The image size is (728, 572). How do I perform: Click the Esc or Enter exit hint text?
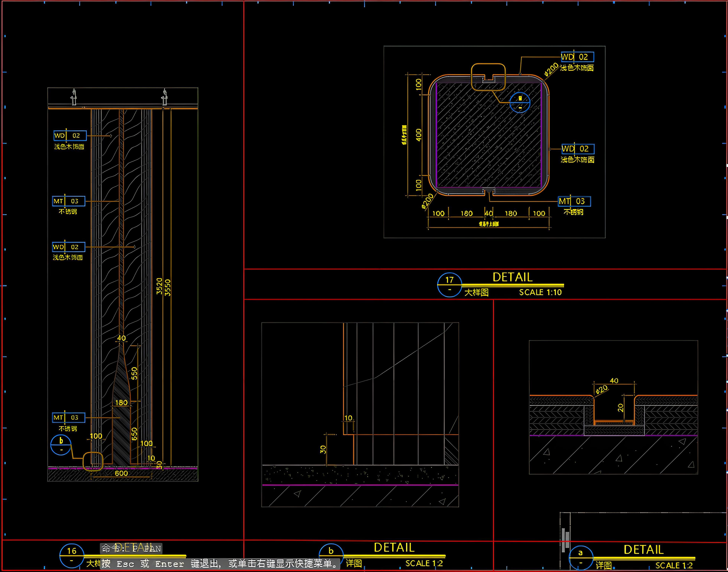220,564
